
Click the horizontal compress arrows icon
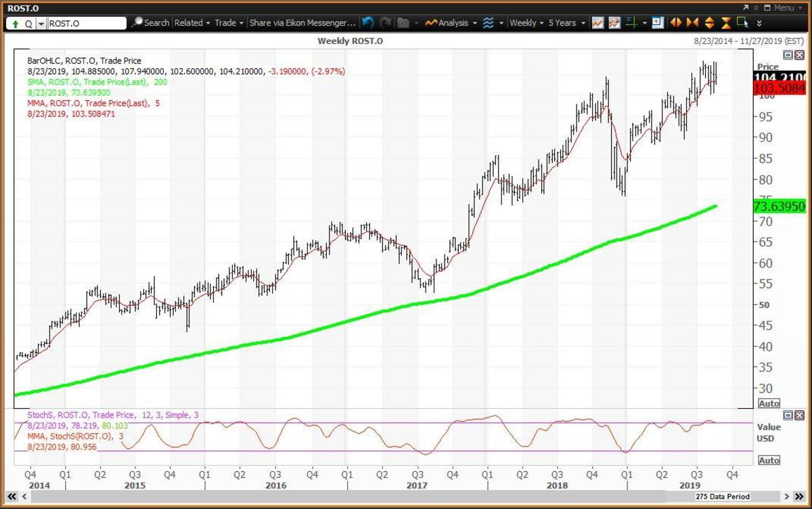point(692,23)
